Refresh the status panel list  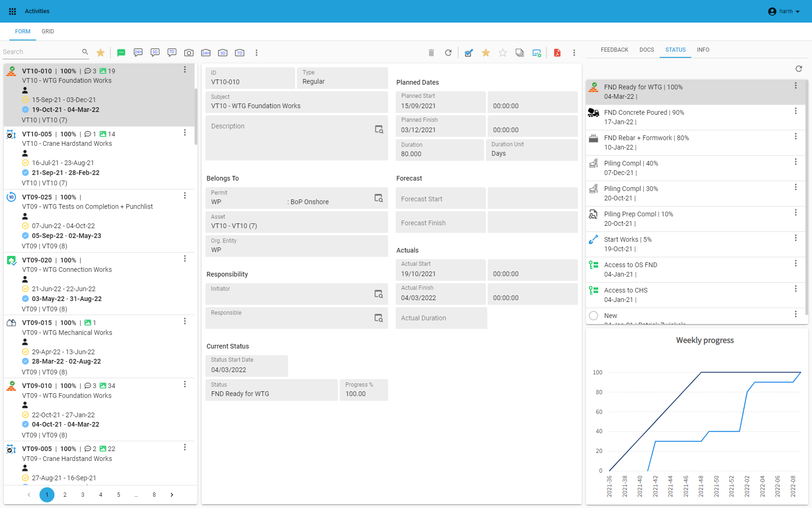799,69
